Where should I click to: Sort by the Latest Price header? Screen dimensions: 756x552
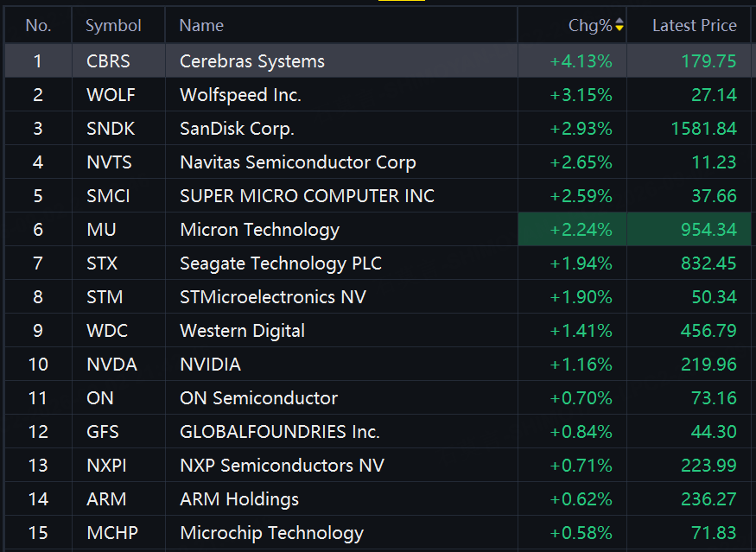point(695,25)
